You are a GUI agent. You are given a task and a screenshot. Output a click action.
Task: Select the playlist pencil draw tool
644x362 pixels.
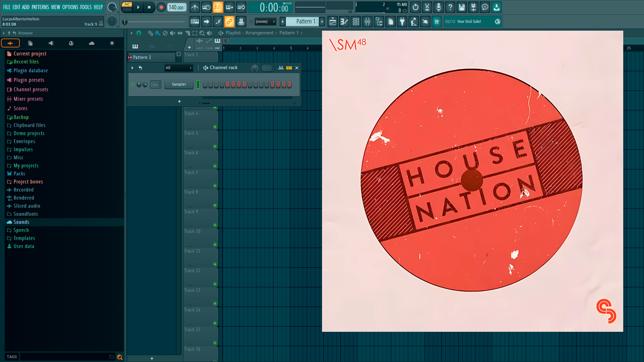150,33
